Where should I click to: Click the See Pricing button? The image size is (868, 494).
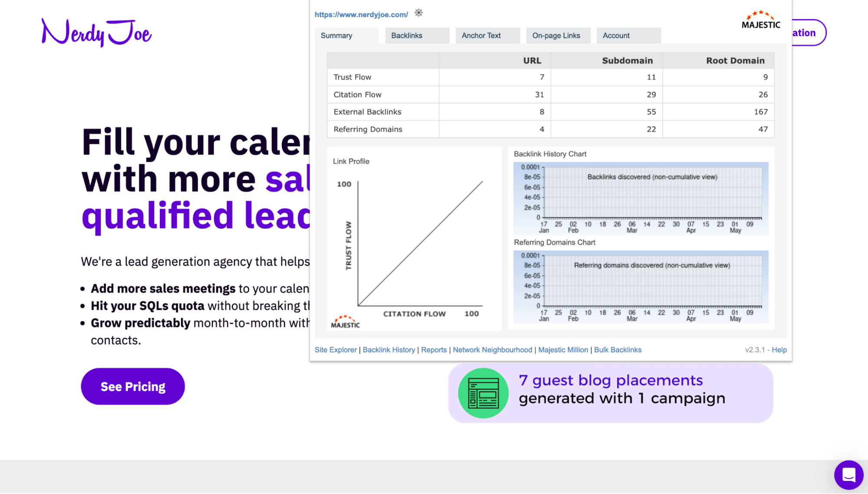[133, 386]
